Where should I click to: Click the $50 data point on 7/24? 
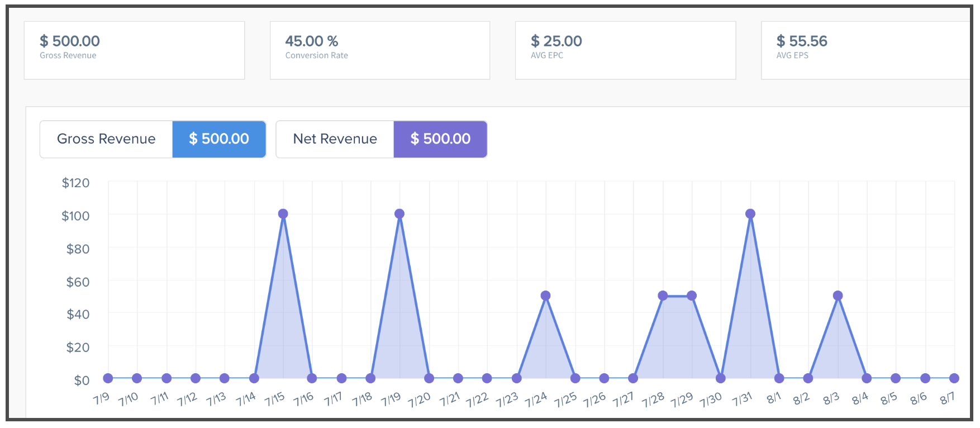(x=546, y=296)
